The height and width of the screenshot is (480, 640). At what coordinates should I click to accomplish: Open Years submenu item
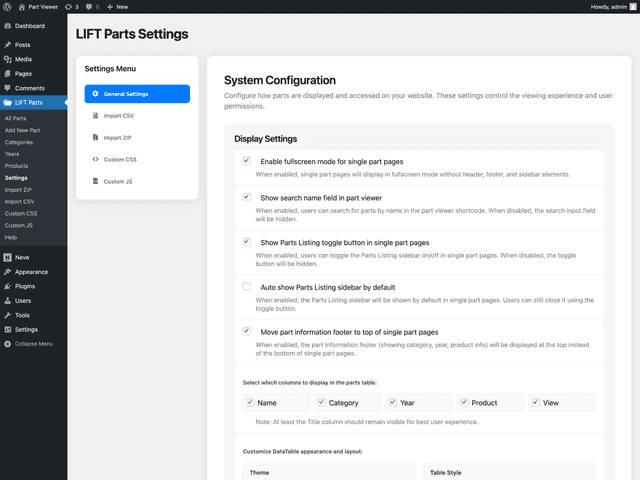pos(12,154)
